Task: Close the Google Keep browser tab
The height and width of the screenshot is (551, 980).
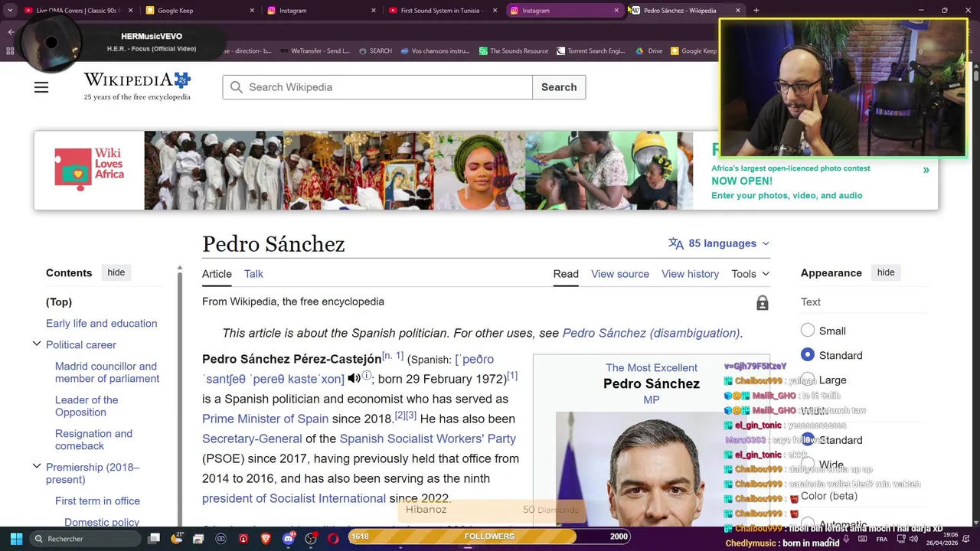Action: click(x=252, y=11)
